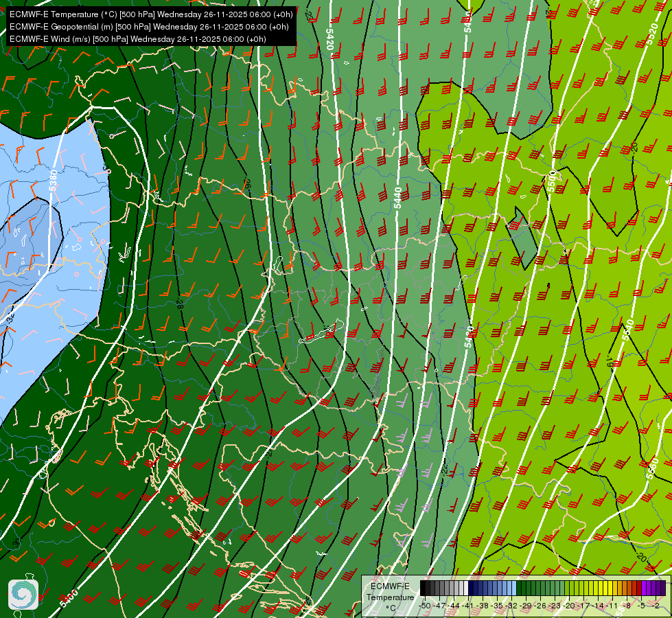
Task: Select the ECMWF-E Temperature 500 hPa title line
Action: [151, 14]
